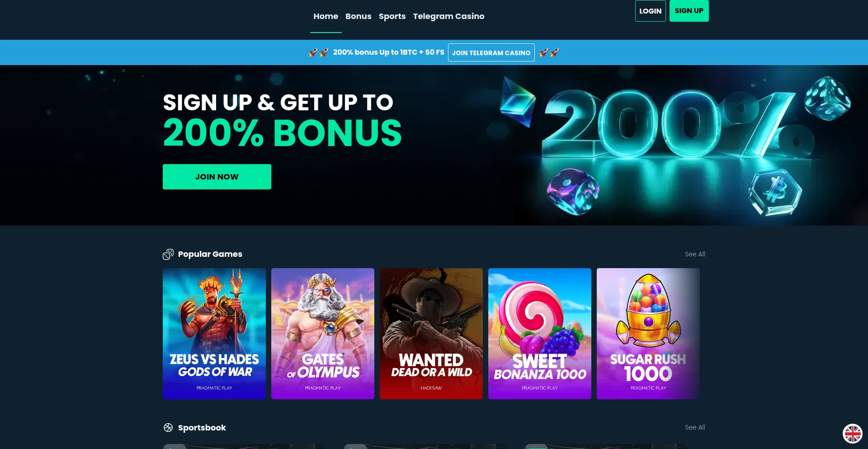Open Telegram Casino from navigation
Screen dimensions: 868x449
pyautogui.click(x=448, y=16)
